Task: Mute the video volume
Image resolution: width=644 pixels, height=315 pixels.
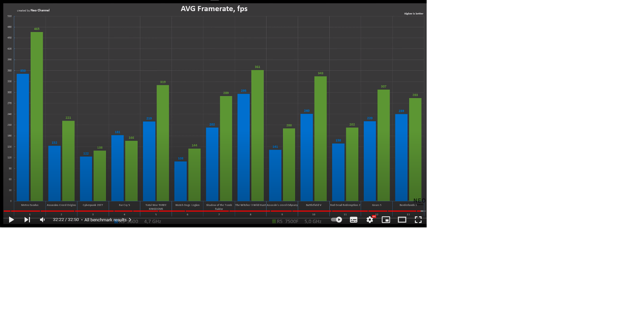Action: 42,220
